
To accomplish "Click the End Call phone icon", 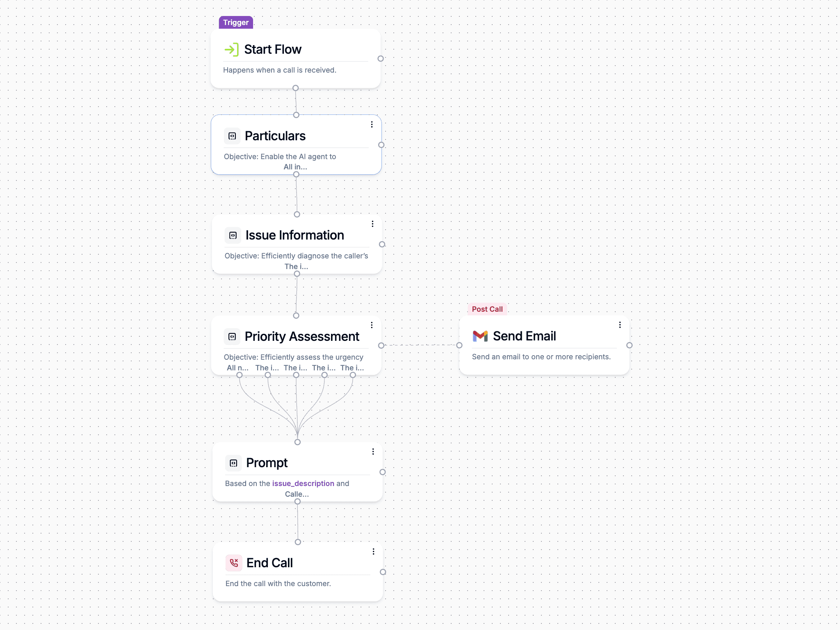I will point(234,563).
